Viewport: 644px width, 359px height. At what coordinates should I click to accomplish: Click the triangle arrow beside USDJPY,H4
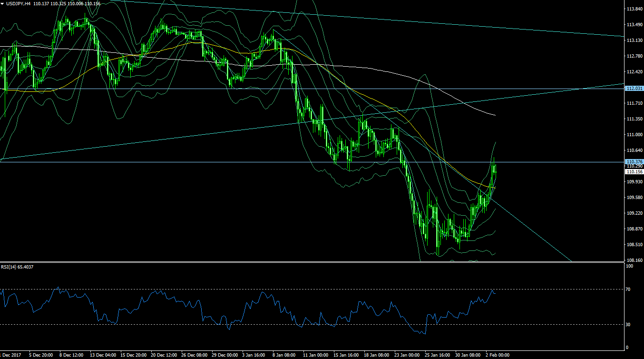2,4
